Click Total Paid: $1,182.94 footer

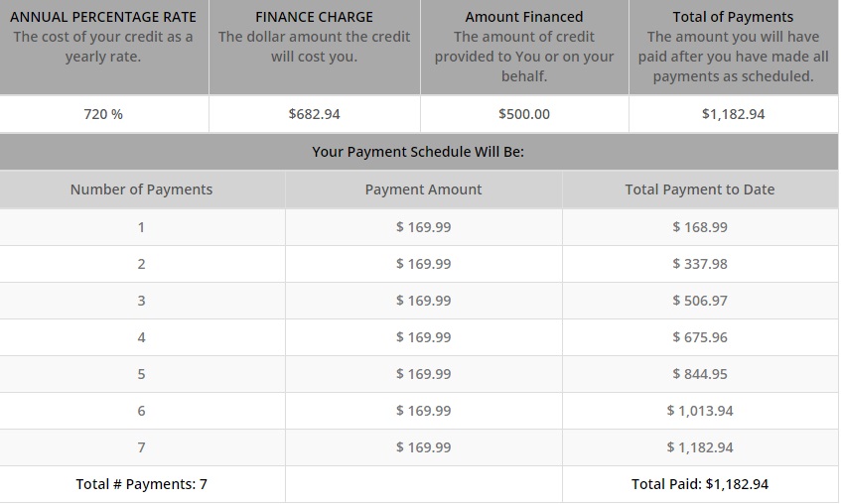point(700,484)
